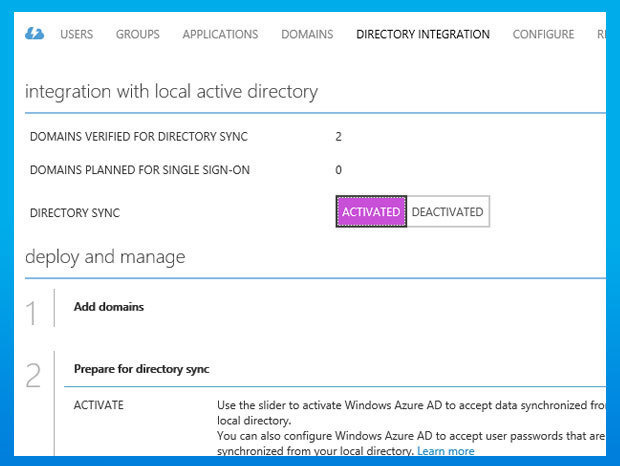The width and height of the screenshot is (620, 466).
Task: Go to the DOMAINS tab
Action: tap(307, 34)
